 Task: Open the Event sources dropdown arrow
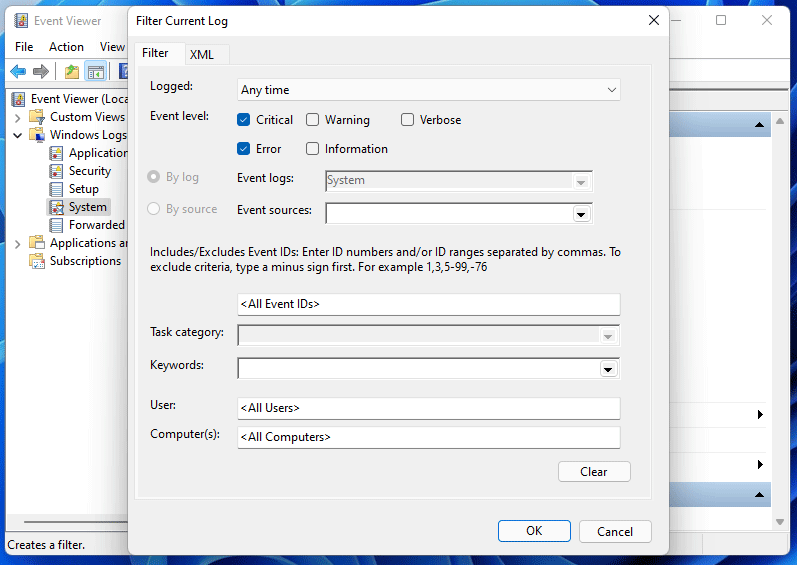[x=581, y=214]
